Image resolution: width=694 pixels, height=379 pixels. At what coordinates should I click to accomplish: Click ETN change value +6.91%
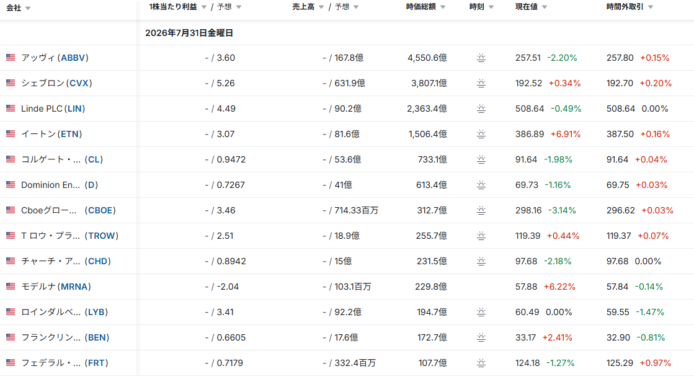(565, 134)
